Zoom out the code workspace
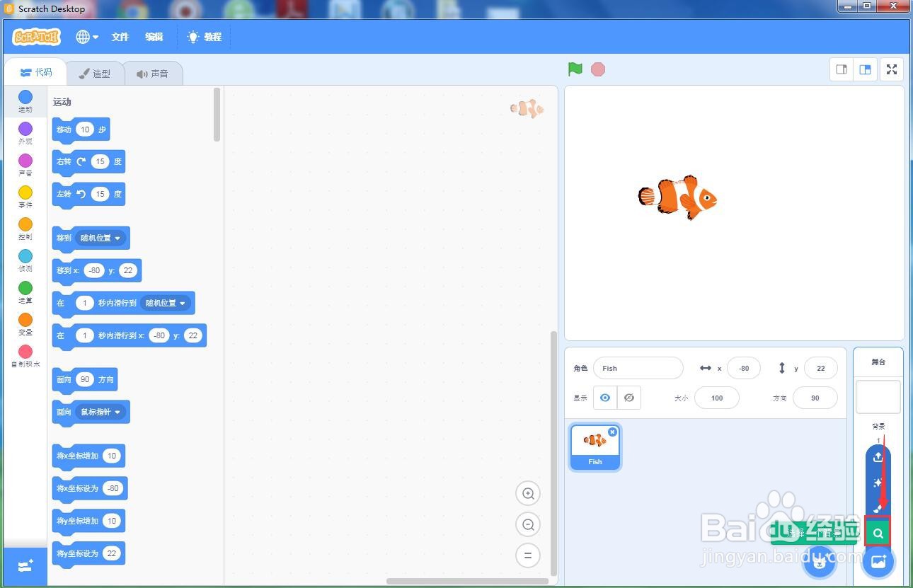The image size is (913, 588). click(x=528, y=524)
